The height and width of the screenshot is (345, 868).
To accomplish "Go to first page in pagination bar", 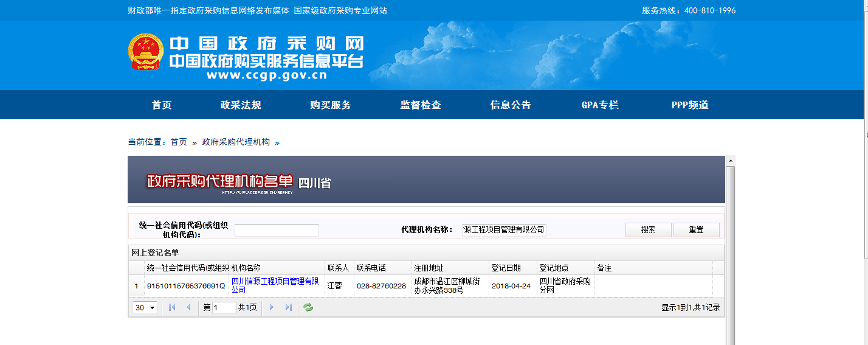I will (172, 308).
